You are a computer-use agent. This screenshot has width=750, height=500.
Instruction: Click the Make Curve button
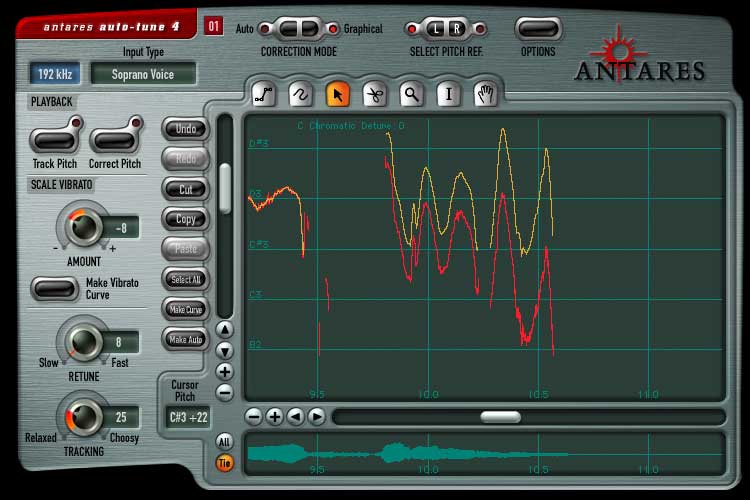tap(186, 309)
